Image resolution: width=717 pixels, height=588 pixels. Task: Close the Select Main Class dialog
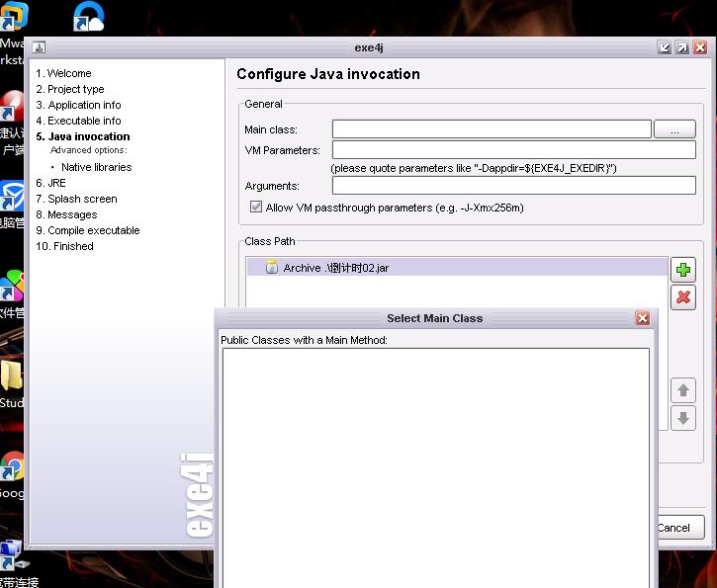tap(643, 318)
